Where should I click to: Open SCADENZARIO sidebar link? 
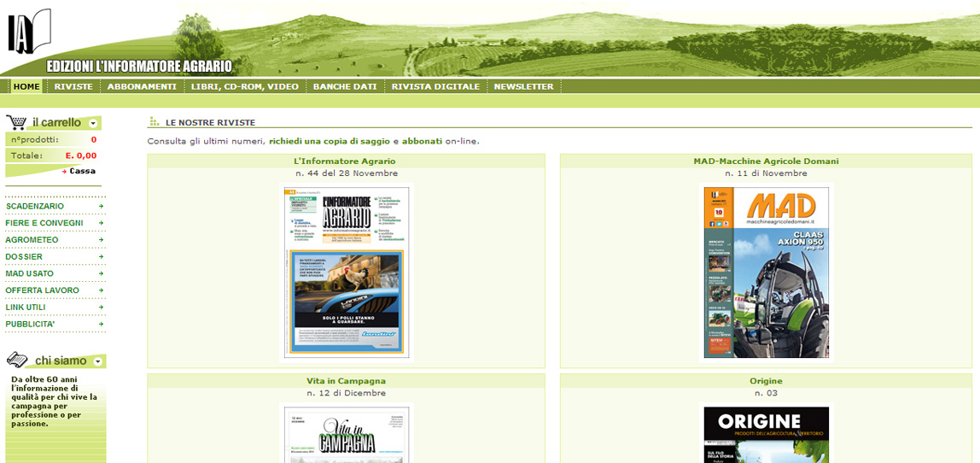(34, 206)
